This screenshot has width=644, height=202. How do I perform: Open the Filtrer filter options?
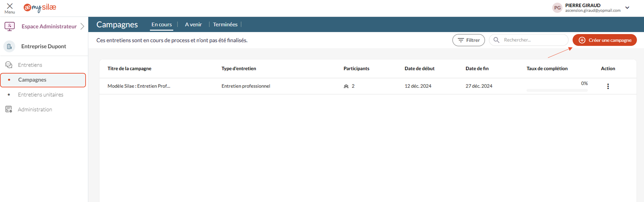(468, 40)
